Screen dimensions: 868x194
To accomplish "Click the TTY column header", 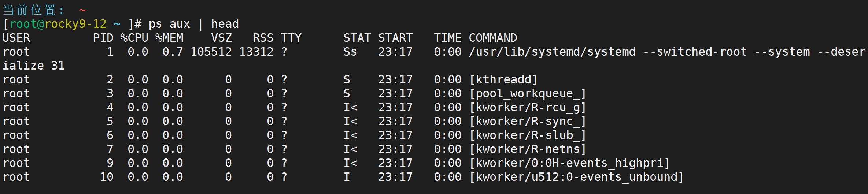I will pos(291,38).
